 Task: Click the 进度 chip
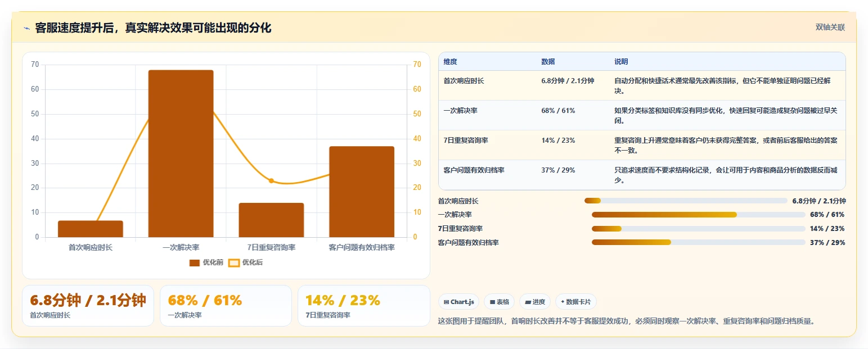point(535,302)
